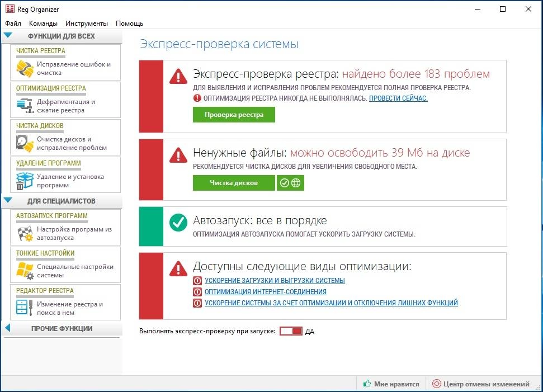Select the ТОНКИЕ НАСТРОЙКИ heading
This screenshot has width=543, height=392.
tap(45, 253)
